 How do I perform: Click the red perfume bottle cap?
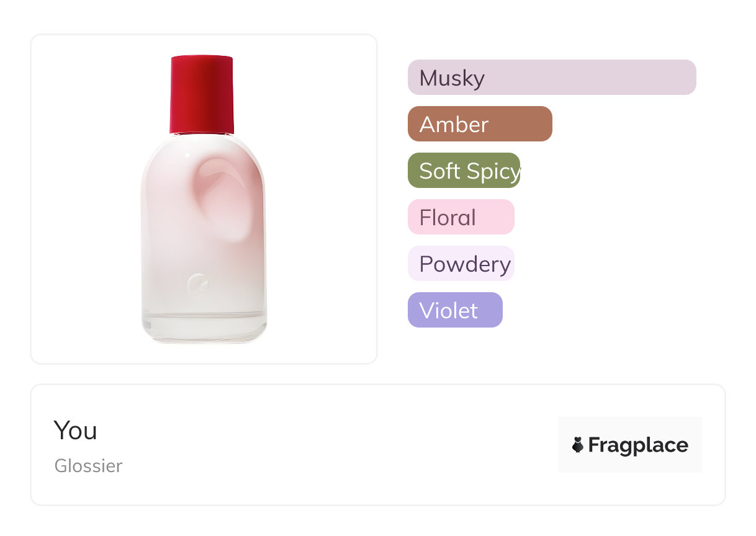(x=202, y=94)
